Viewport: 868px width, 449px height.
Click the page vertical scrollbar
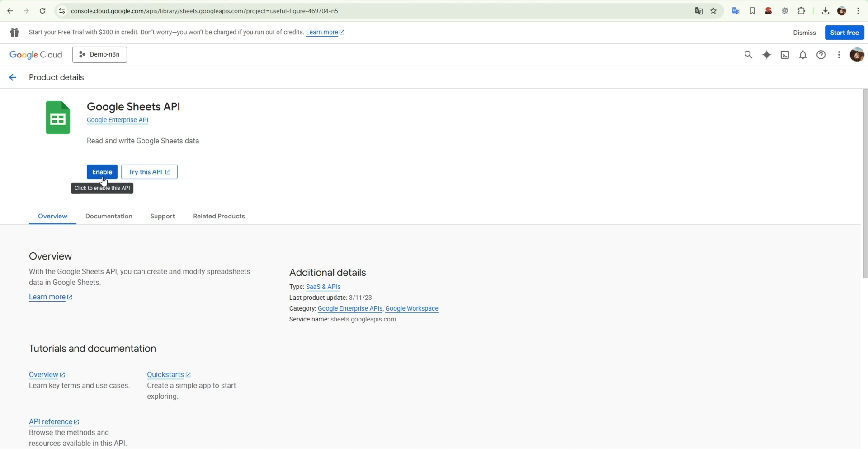point(865,184)
